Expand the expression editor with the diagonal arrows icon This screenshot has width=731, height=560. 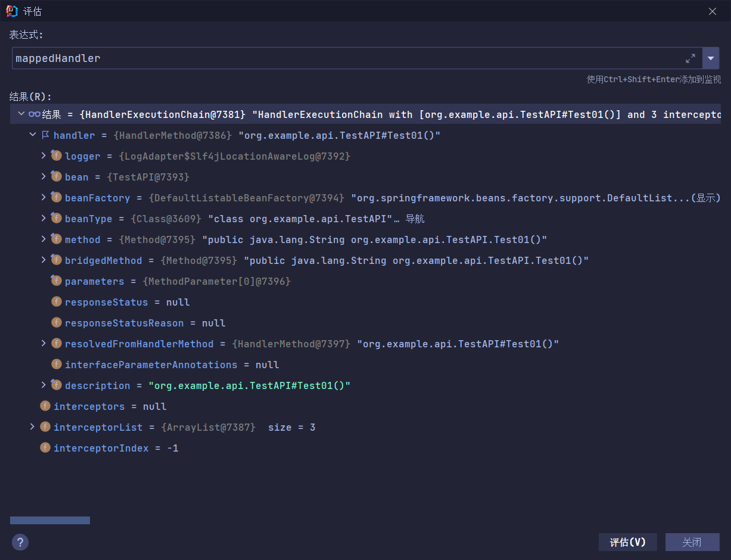click(x=690, y=58)
